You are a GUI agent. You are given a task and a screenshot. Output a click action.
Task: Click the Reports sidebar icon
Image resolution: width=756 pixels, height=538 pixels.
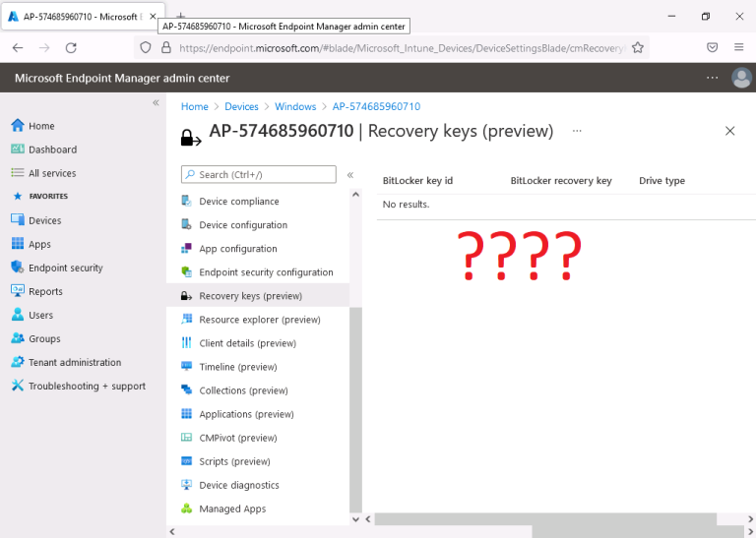click(x=17, y=291)
